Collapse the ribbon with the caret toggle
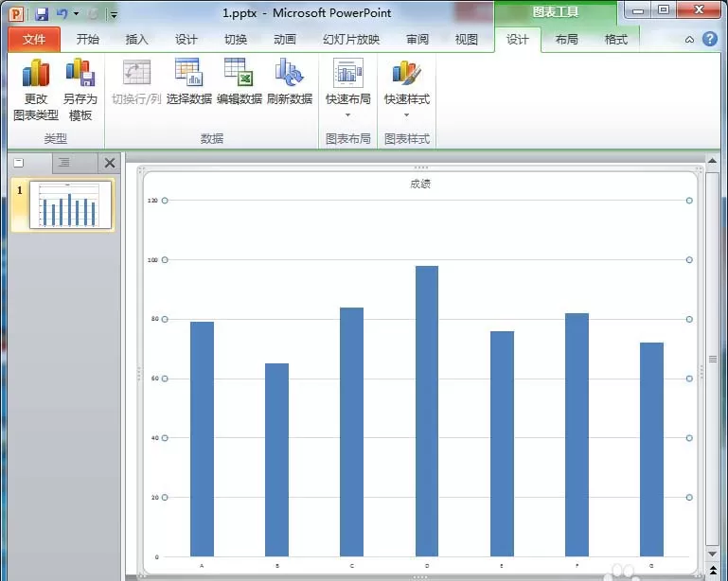 click(689, 40)
